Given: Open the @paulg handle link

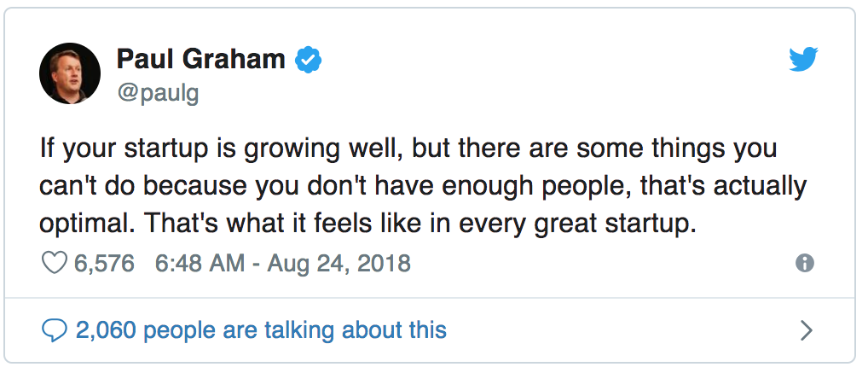Looking at the screenshot, I should point(158,93).
